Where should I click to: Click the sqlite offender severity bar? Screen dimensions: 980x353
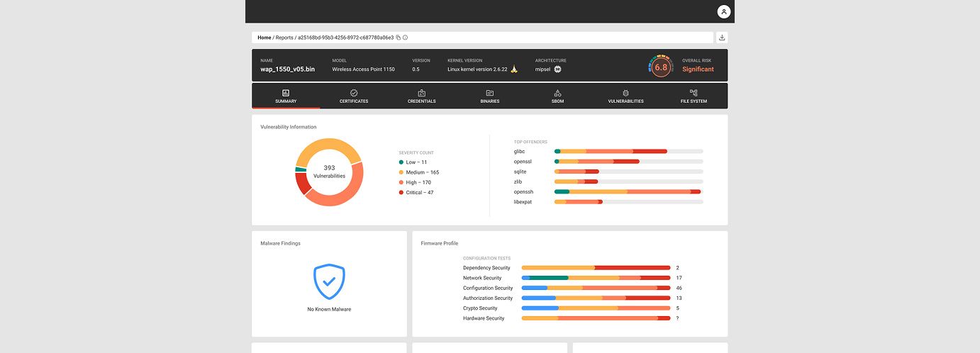tap(629, 172)
